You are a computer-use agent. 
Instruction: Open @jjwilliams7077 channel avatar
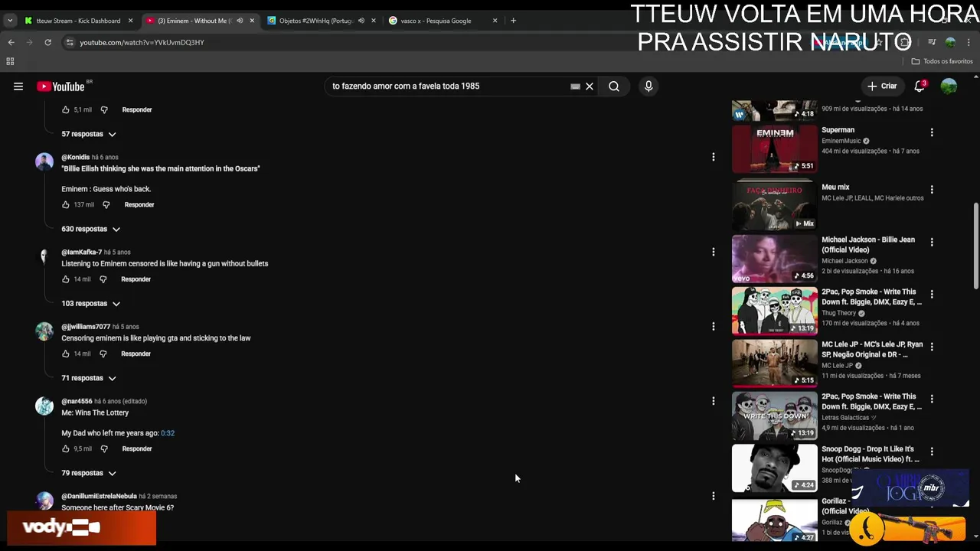pyautogui.click(x=44, y=331)
